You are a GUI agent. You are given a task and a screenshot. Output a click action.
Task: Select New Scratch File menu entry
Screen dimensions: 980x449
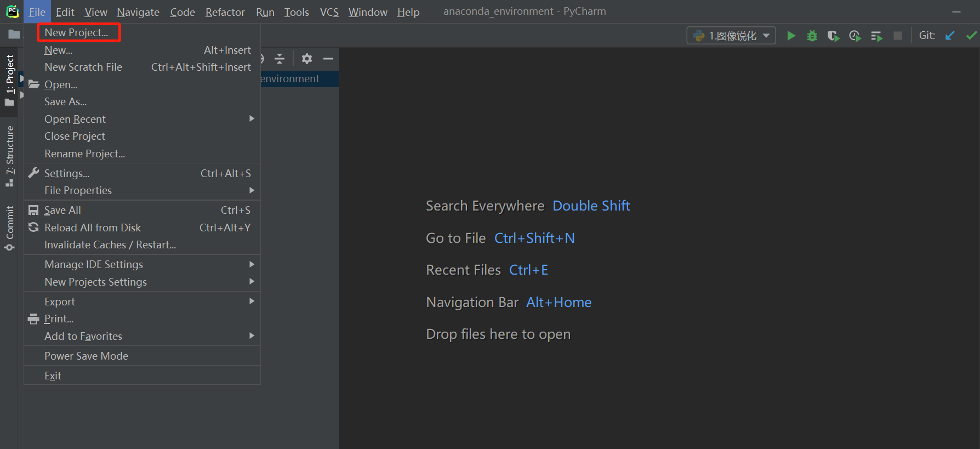[x=142, y=67]
